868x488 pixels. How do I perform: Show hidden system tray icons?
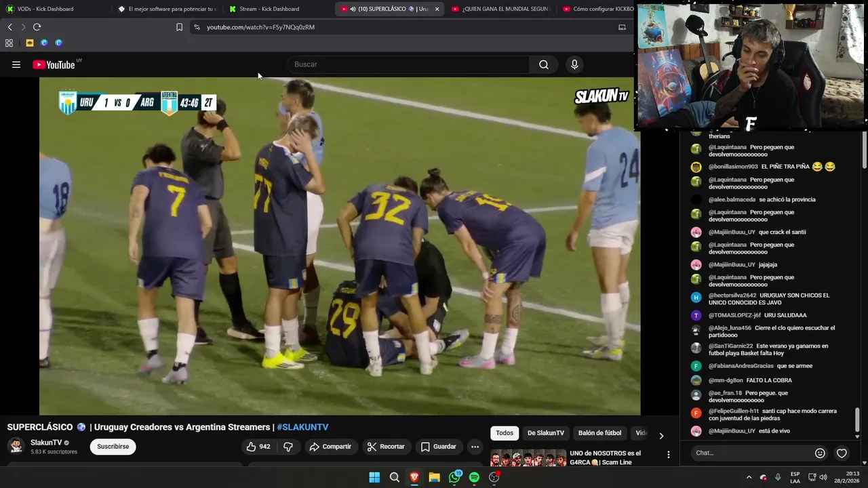point(749,477)
